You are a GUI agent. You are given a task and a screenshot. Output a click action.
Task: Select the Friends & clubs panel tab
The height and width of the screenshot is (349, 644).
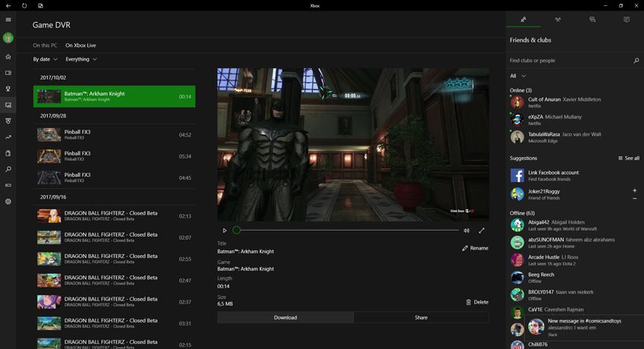[x=524, y=19]
